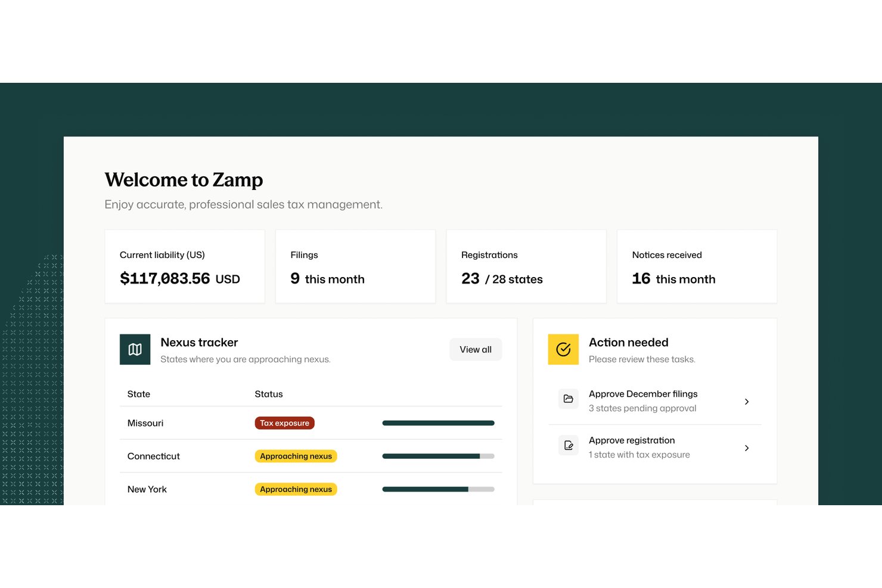Click the Nexus tracker map icon
The height and width of the screenshot is (588, 882).
tap(135, 349)
